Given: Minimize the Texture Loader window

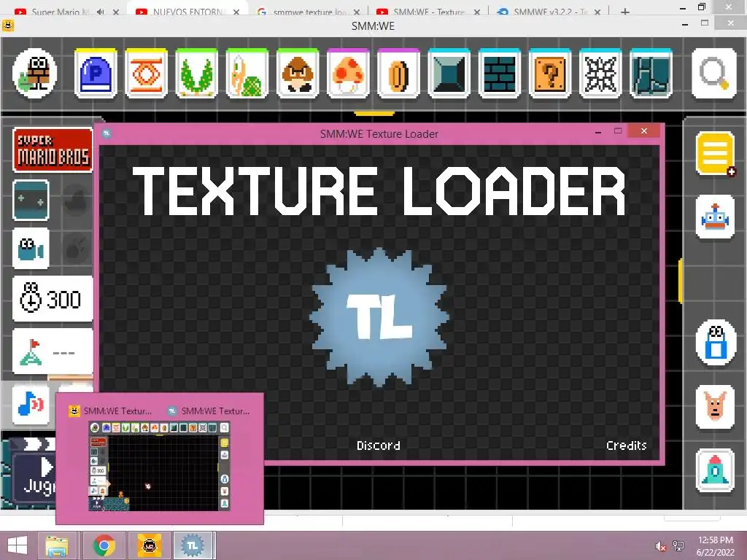Looking at the screenshot, I should coord(598,131).
